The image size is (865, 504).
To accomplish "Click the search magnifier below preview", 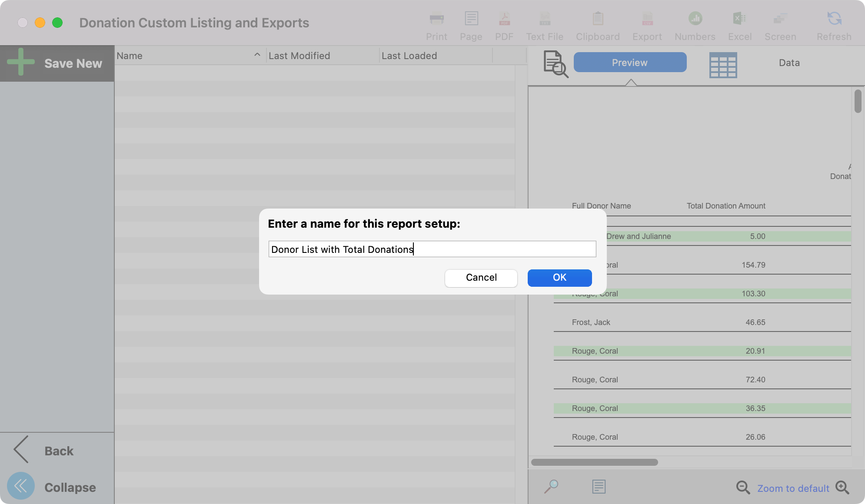I will click(551, 486).
